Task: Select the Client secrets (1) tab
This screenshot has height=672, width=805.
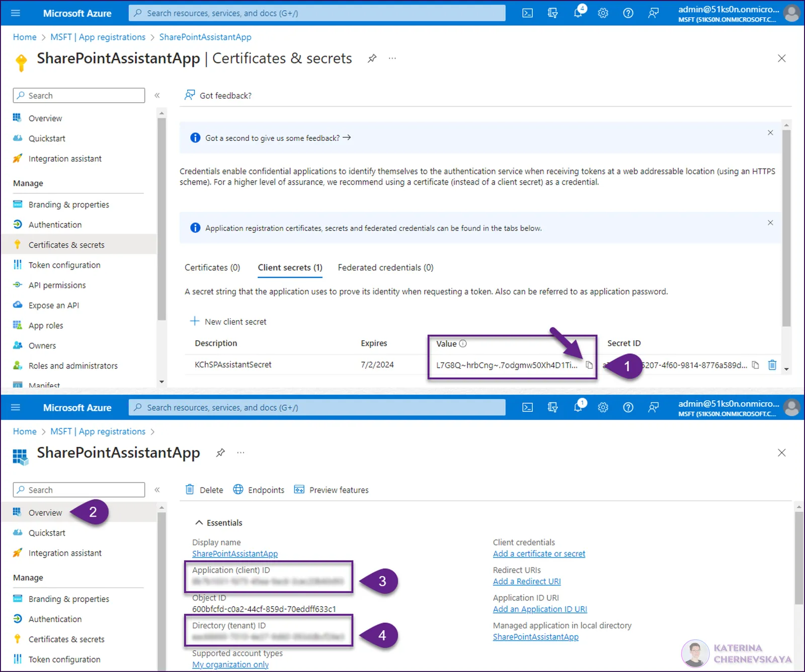Action: [290, 267]
